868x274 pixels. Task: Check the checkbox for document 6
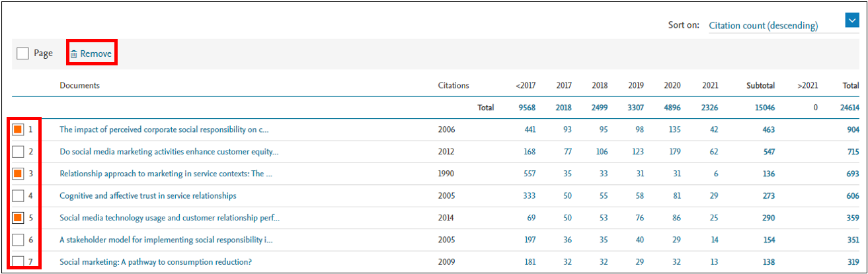point(19,240)
